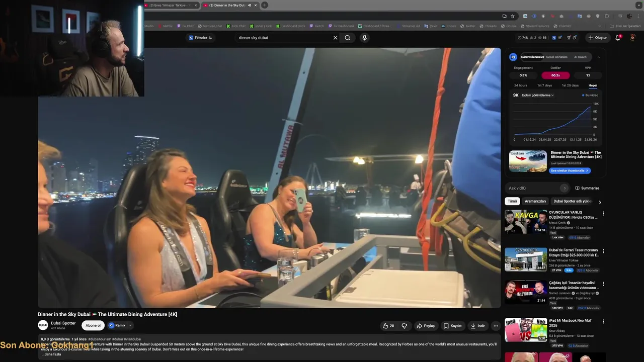Open the notifications bell
Screen dimensions: 644x362
tap(618, 38)
